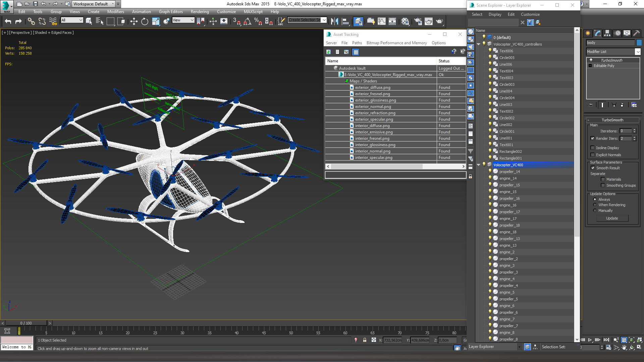Select Always update option
644x362 pixels.
pyautogui.click(x=595, y=199)
